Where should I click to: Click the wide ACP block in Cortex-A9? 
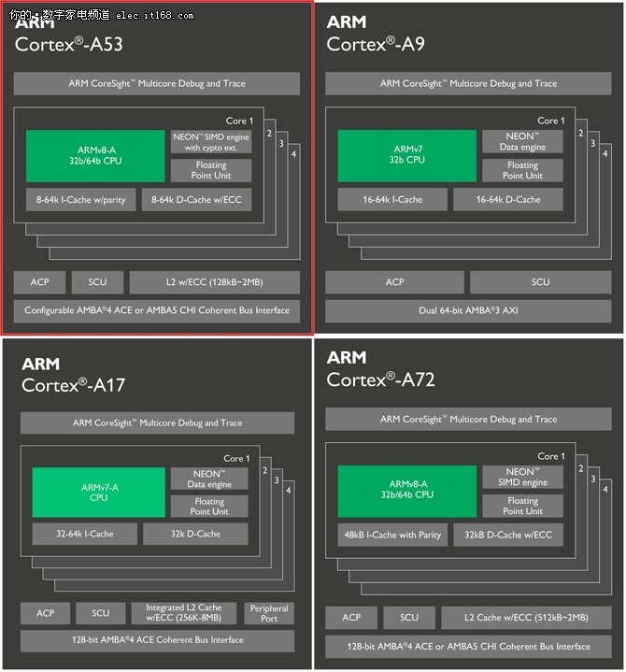[394, 282]
